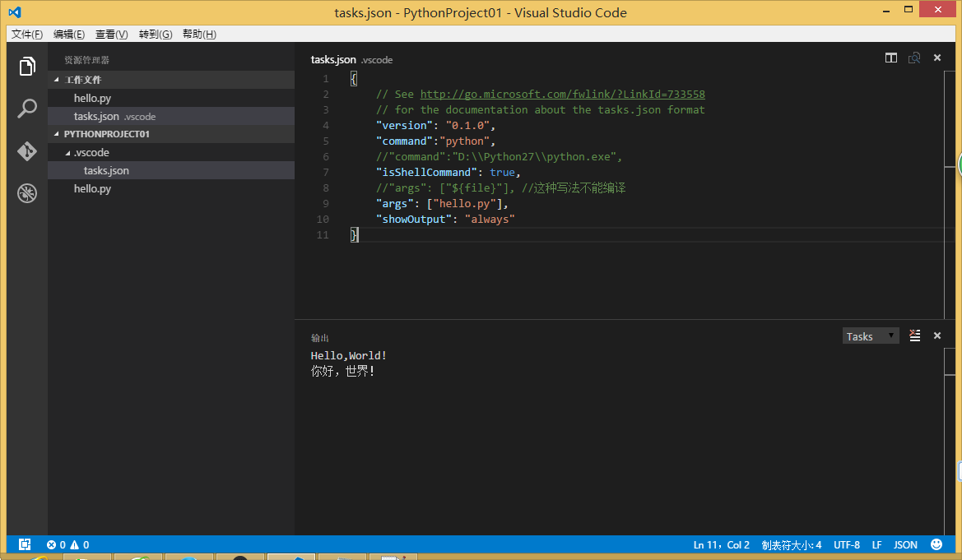Click line number 6 in gutter
This screenshot has width=962, height=560.
point(325,157)
